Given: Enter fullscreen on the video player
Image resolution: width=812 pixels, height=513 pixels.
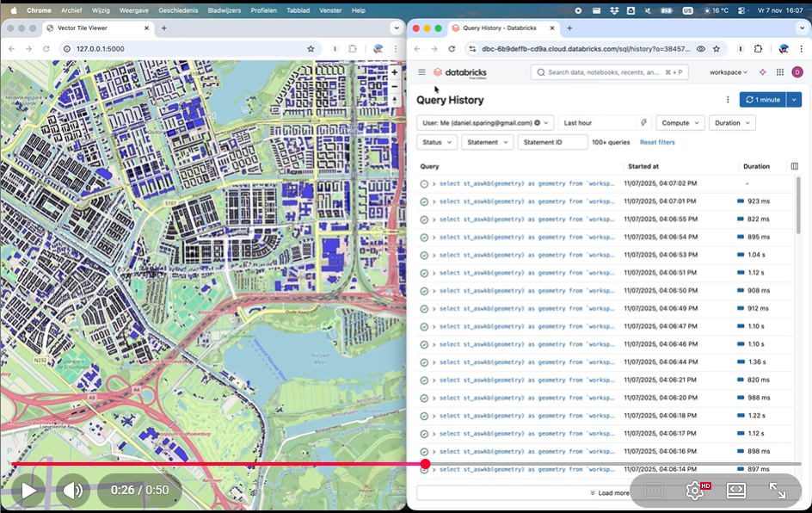Looking at the screenshot, I should pos(777,491).
